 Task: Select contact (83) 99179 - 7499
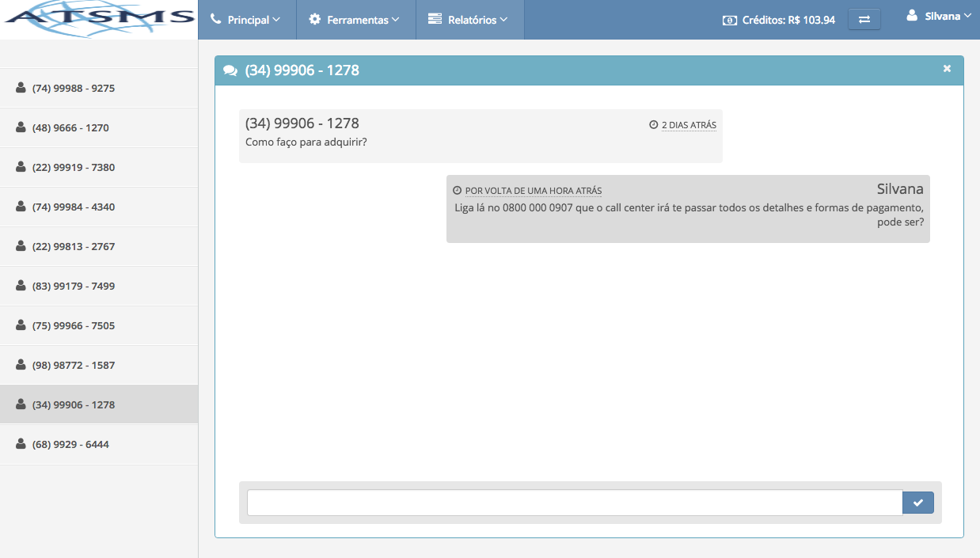coord(73,286)
